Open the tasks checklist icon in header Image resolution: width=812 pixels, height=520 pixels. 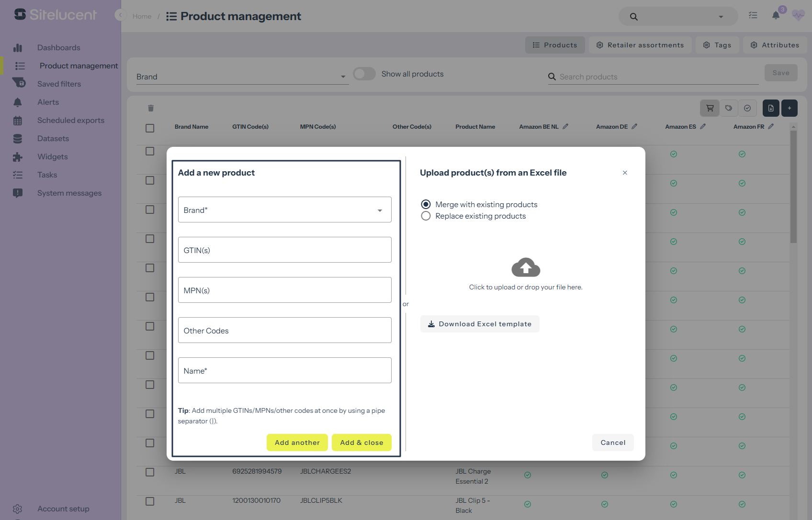[x=753, y=16]
